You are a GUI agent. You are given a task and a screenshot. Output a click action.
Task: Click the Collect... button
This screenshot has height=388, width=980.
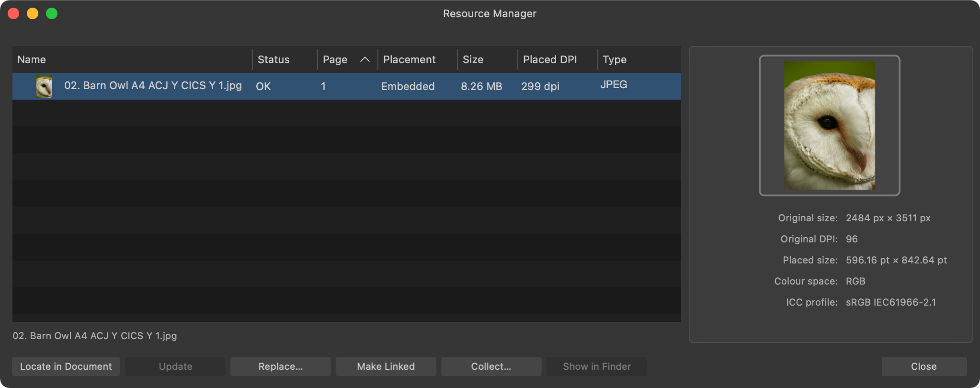click(491, 366)
